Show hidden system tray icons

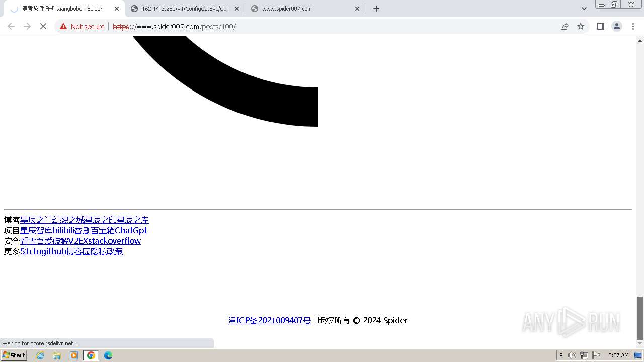(561, 355)
